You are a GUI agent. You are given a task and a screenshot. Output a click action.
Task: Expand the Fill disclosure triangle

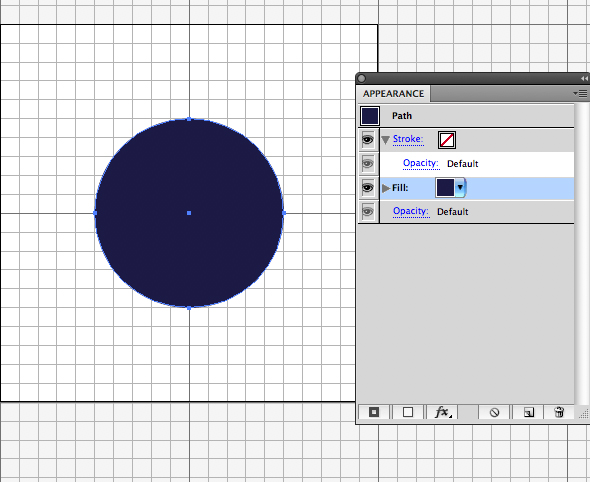(x=386, y=188)
